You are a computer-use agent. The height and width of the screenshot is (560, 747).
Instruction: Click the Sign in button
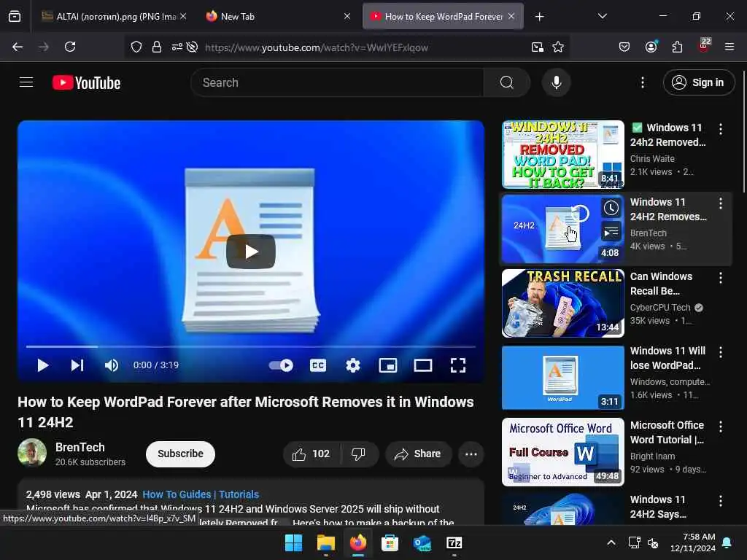pos(699,82)
